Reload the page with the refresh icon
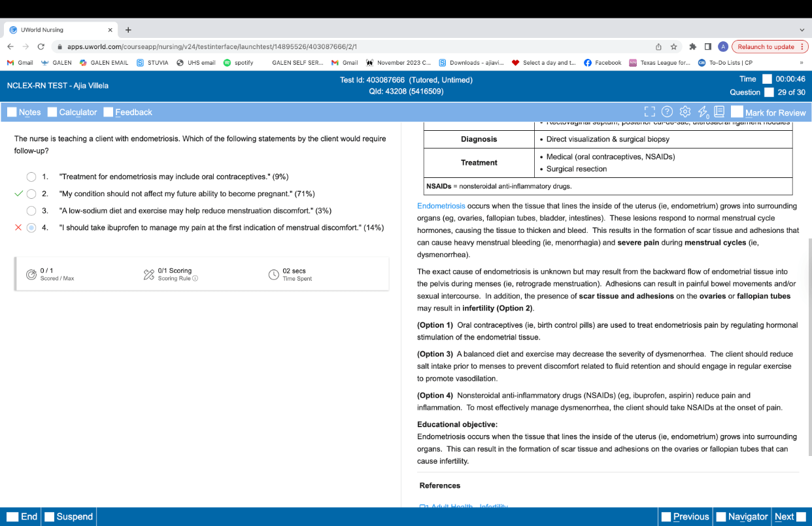The image size is (812, 526). (41, 46)
